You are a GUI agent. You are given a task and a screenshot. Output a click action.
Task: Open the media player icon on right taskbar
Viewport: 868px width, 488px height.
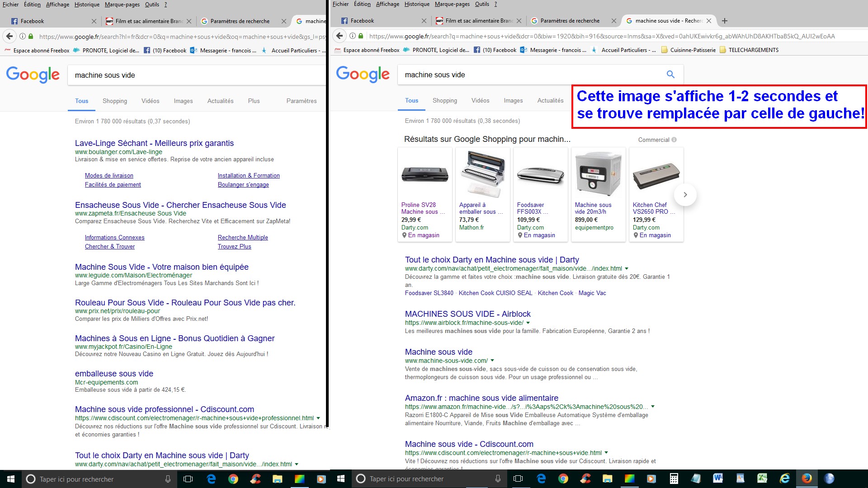pyautogui.click(x=651, y=479)
